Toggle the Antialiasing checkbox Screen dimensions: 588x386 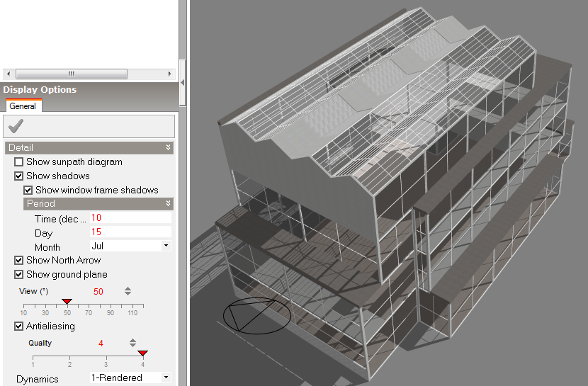point(19,327)
